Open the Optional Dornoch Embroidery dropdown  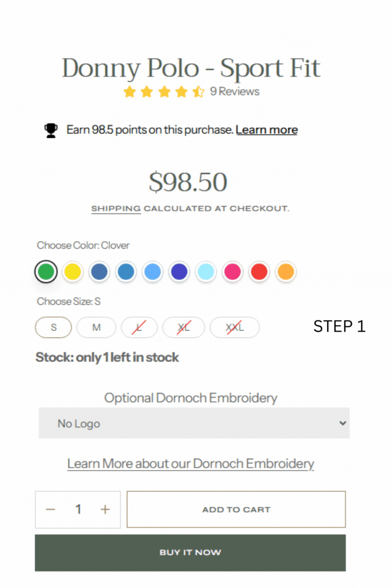194,423
